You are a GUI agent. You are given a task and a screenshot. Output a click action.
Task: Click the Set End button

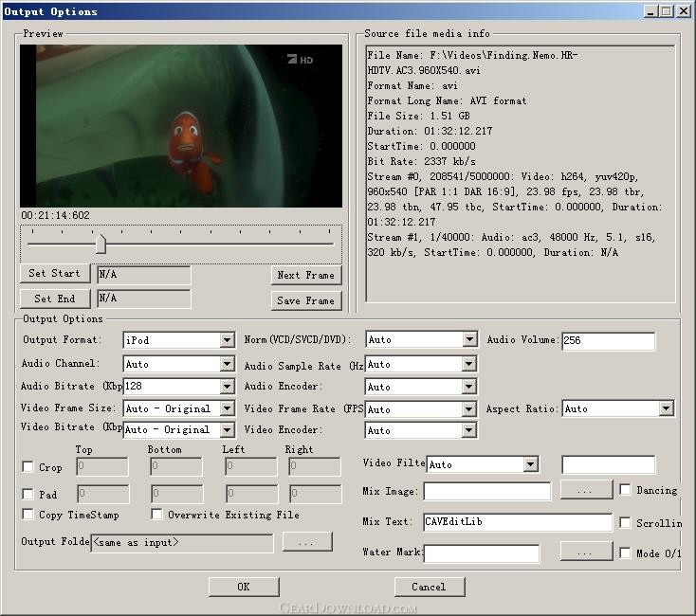(55, 299)
